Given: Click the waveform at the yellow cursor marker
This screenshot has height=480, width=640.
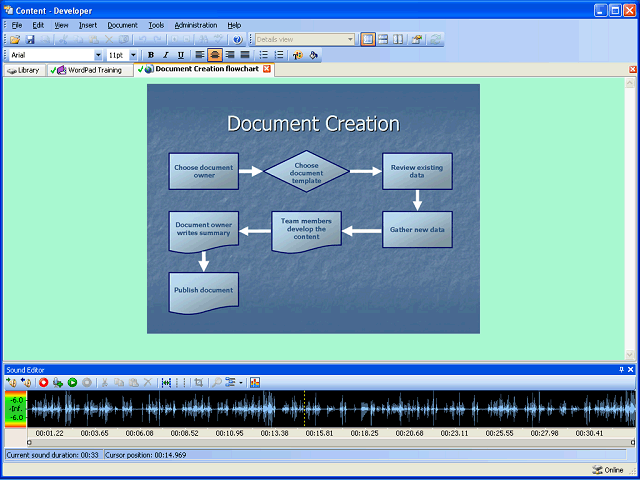Looking at the screenshot, I should (x=305, y=410).
